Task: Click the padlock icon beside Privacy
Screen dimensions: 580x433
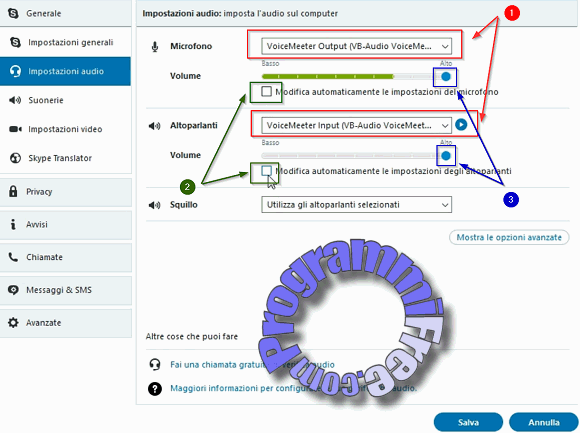Action: pyautogui.click(x=13, y=191)
